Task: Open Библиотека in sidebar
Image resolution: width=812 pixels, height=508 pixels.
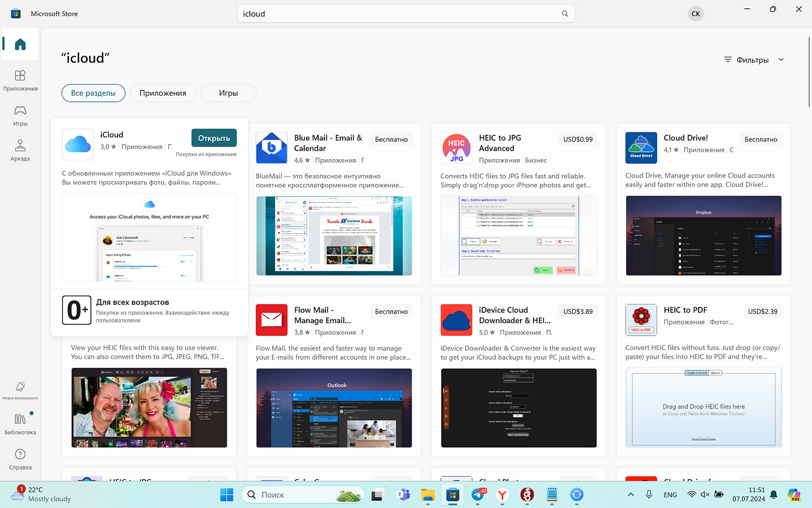Action: [x=20, y=423]
